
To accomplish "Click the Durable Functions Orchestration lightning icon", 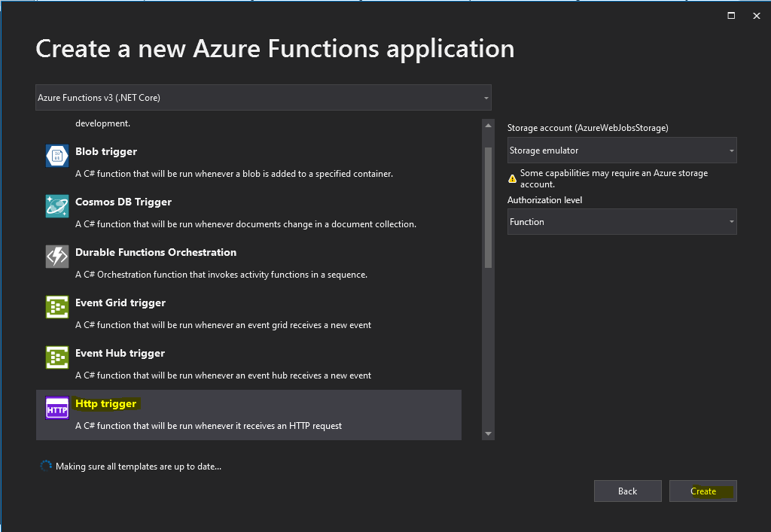I will tap(57, 257).
